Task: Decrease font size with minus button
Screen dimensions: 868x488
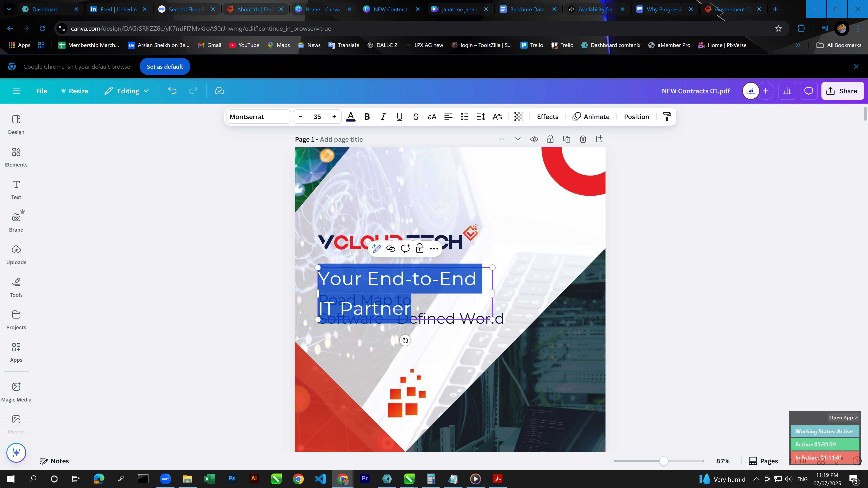Action: coord(300,117)
